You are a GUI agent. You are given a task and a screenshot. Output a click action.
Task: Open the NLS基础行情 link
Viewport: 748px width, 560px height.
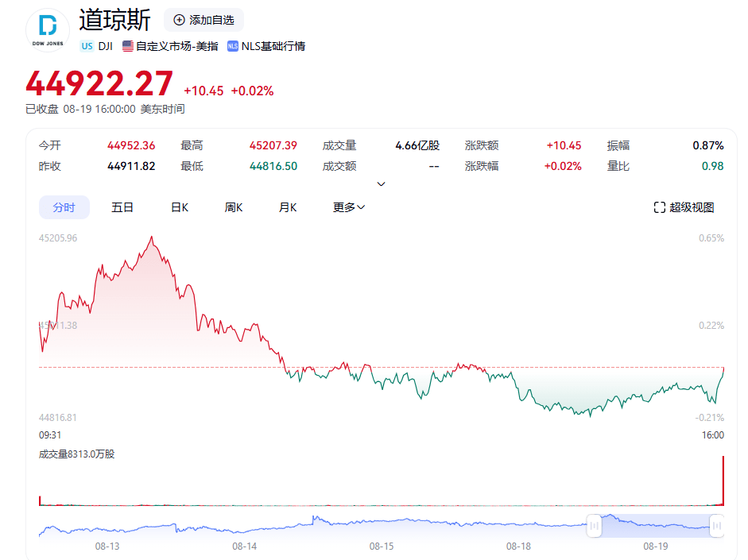[x=273, y=46]
